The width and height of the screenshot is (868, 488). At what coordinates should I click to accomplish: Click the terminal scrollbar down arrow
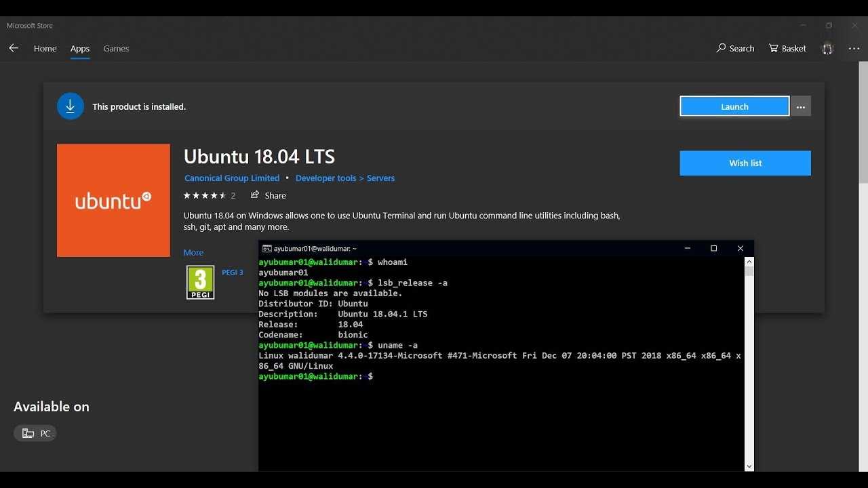[x=749, y=466]
